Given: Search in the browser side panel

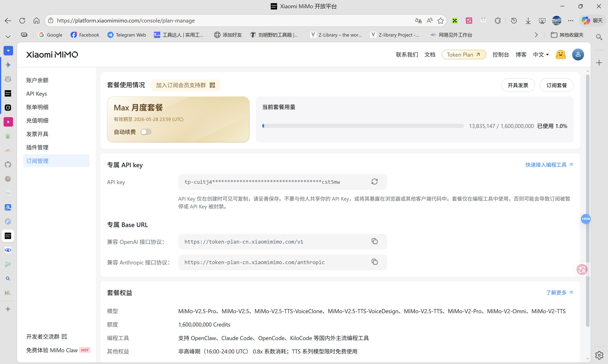Looking at the screenshot, I should (599, 37).
